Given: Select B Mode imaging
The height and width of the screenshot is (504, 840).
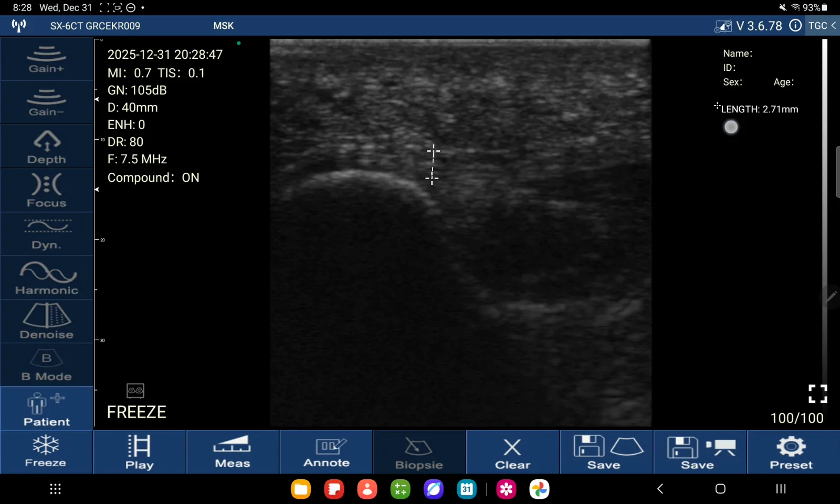Looking at the screenshot, I should pos(47,365).
